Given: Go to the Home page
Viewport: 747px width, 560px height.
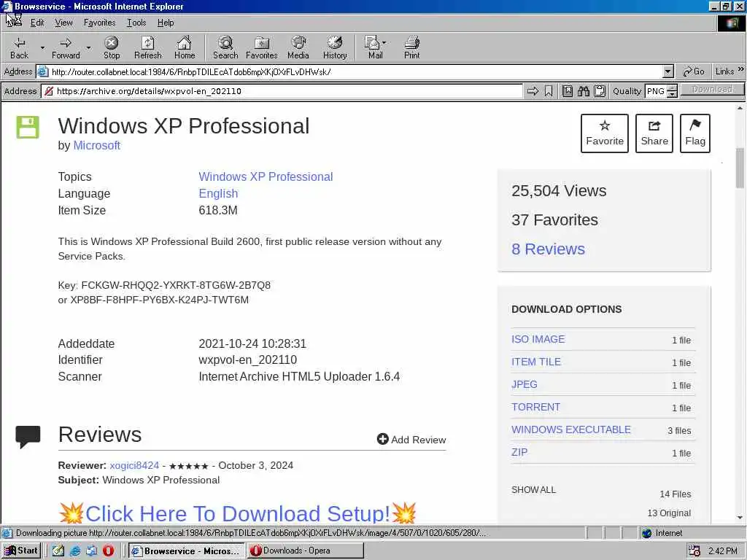Looking at the screenshot, I should pos(185,47).
